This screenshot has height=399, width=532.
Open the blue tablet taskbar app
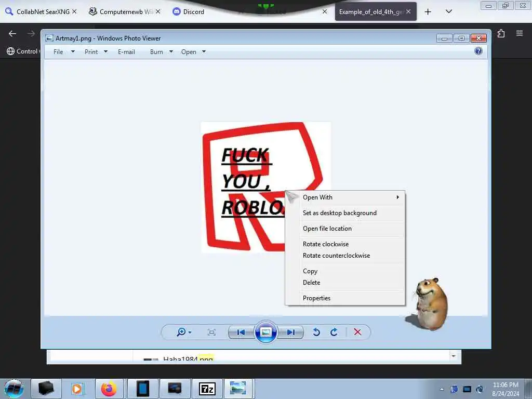(142, 389)
